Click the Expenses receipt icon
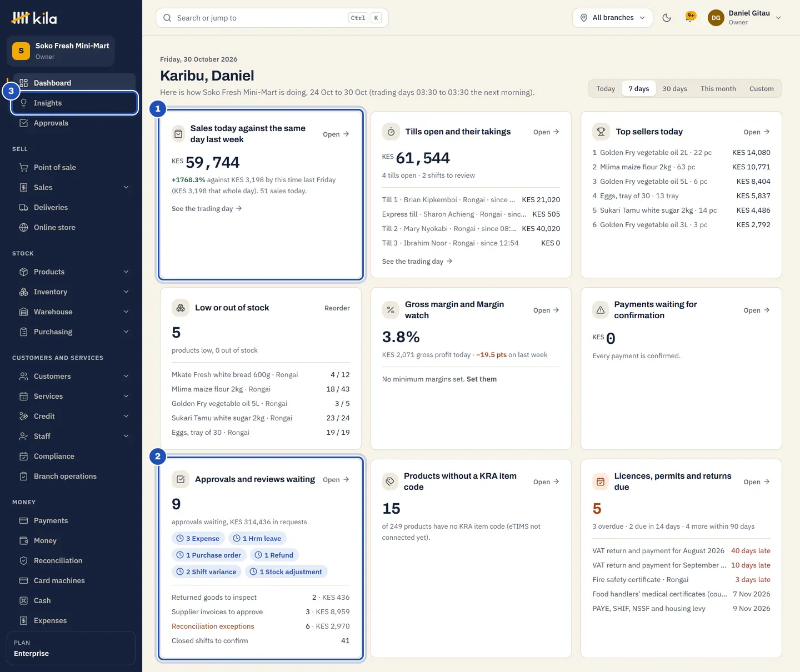800x672 pixels. pyautogui.click(x=23, y=620)
